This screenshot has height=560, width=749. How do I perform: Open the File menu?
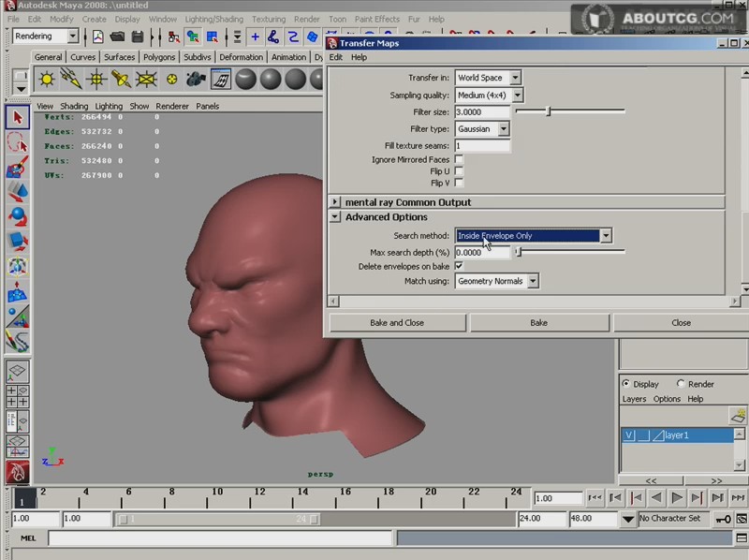[x=13, y=19]
